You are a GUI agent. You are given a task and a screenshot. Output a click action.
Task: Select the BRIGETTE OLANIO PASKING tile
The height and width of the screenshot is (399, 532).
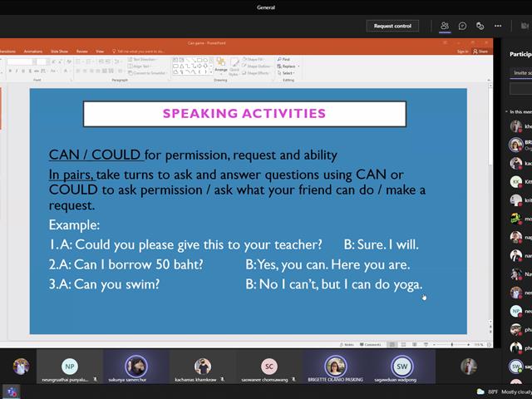(335, 367)
